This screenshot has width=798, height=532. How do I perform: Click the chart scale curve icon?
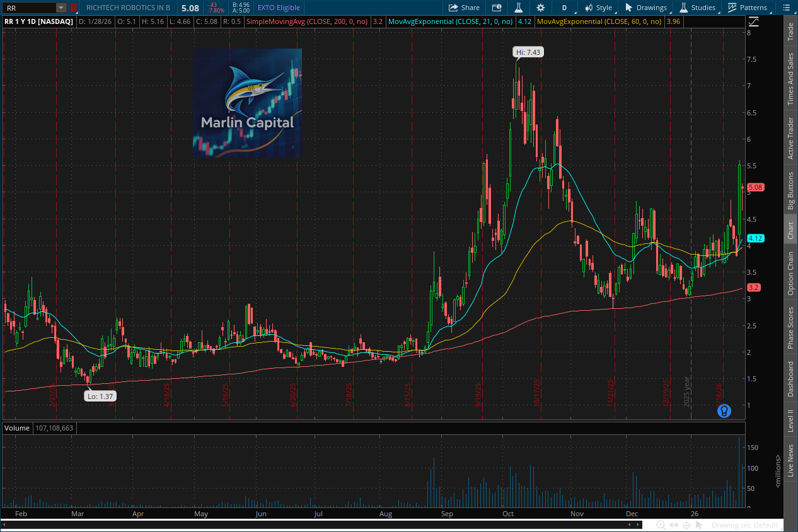[x=754, y=21]
